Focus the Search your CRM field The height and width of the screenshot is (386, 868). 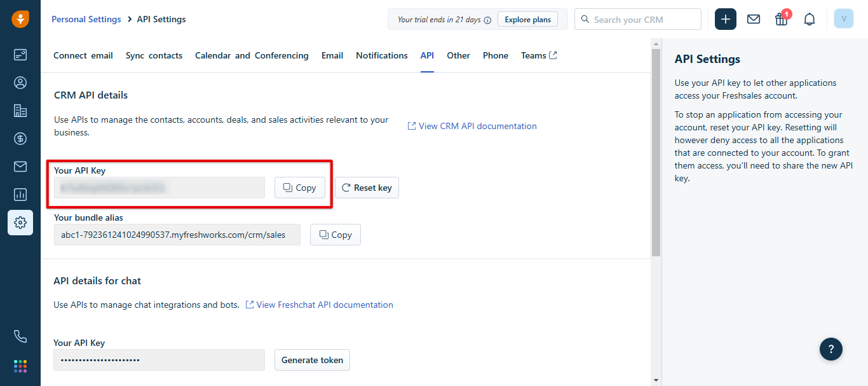[638, 19]
